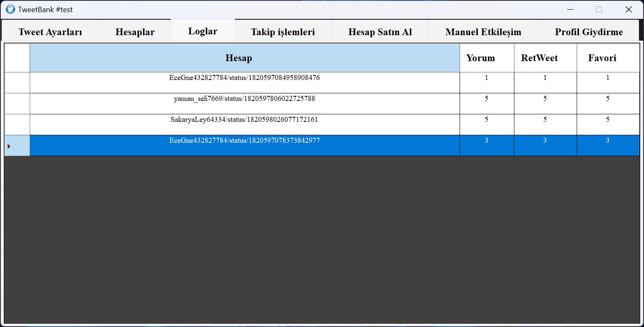This screenshot has height=327, width=644.
Task: Click the Hesap column header
Action: tap(245, 58)
